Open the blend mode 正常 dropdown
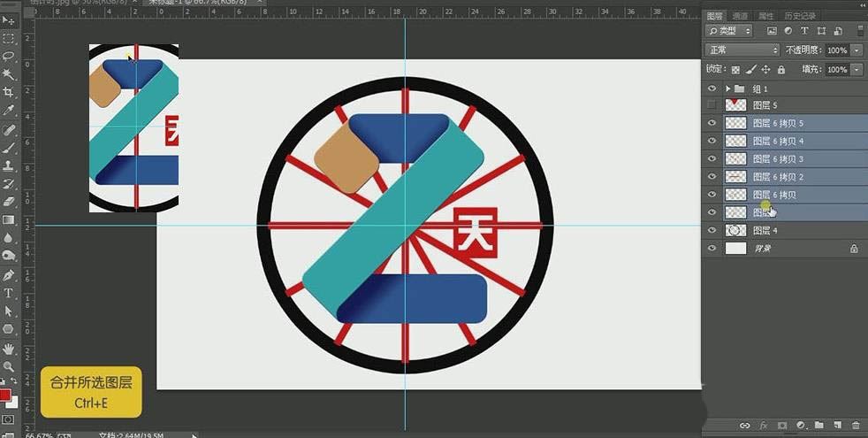 [742, 50]
